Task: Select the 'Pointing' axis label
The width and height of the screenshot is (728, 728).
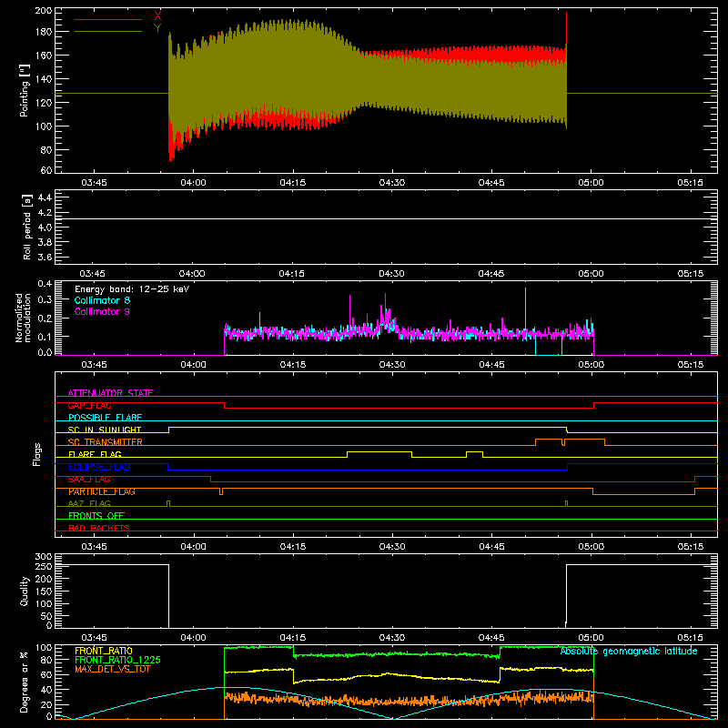Action: point(25,90)
